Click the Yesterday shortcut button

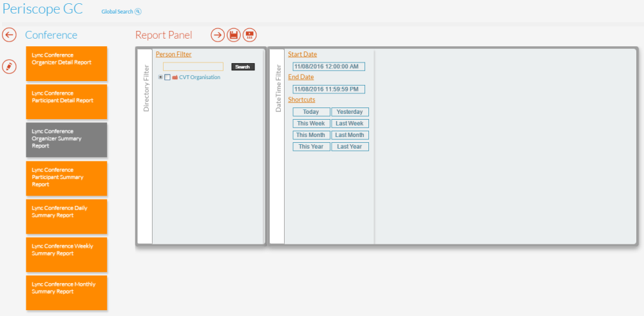[350, 112]
